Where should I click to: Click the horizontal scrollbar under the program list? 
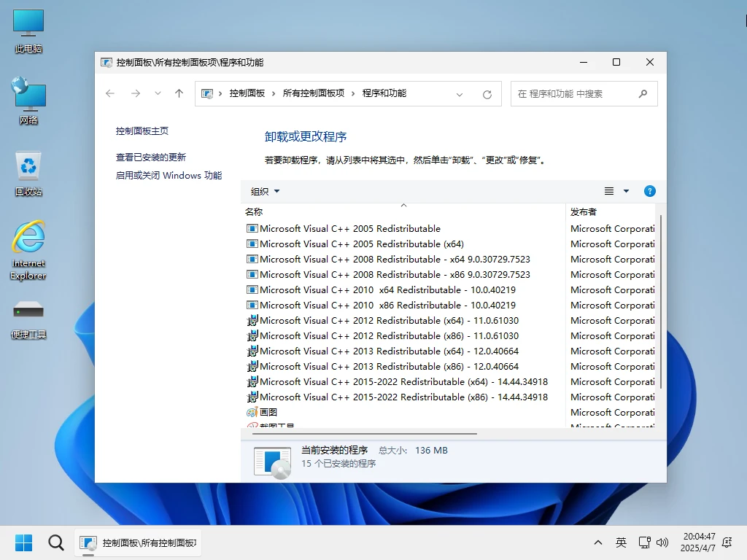(x=365, y=433)
